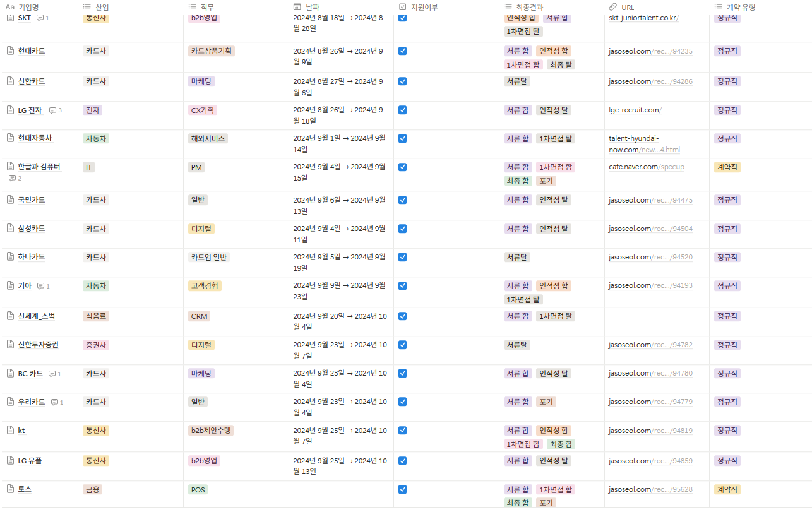The width and height of the screenshot is (812, 512).
Task: Toggle the 지원여부 checkbox for LG 전자
Action: 402,110
